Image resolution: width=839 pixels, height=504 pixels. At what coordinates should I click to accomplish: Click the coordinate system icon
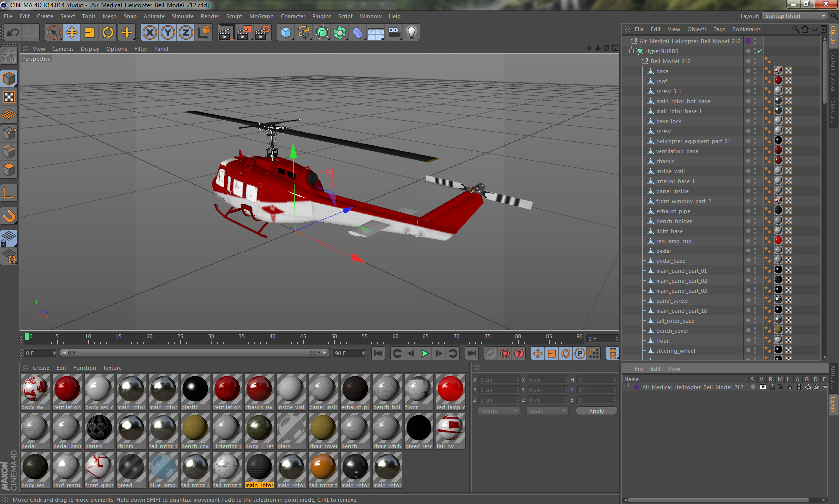pos(204,33)
